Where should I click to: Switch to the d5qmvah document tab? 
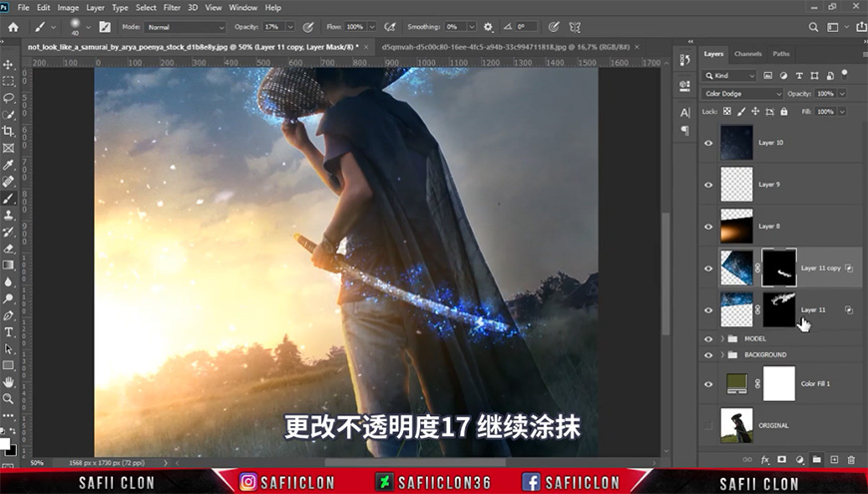pos(506,47)
